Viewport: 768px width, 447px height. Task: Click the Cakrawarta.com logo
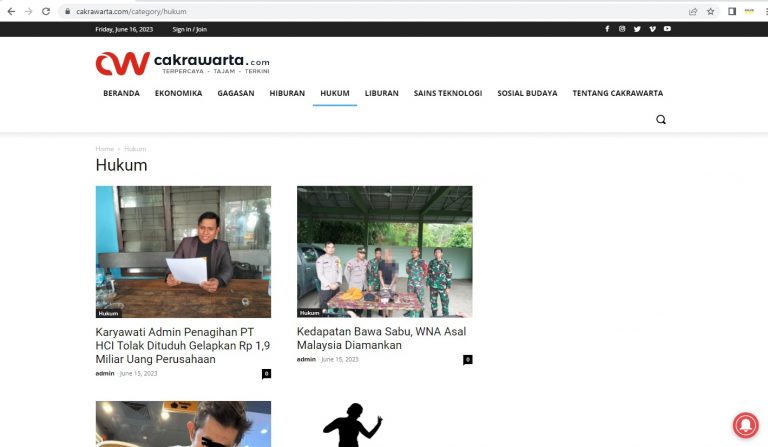click(182, 64)
